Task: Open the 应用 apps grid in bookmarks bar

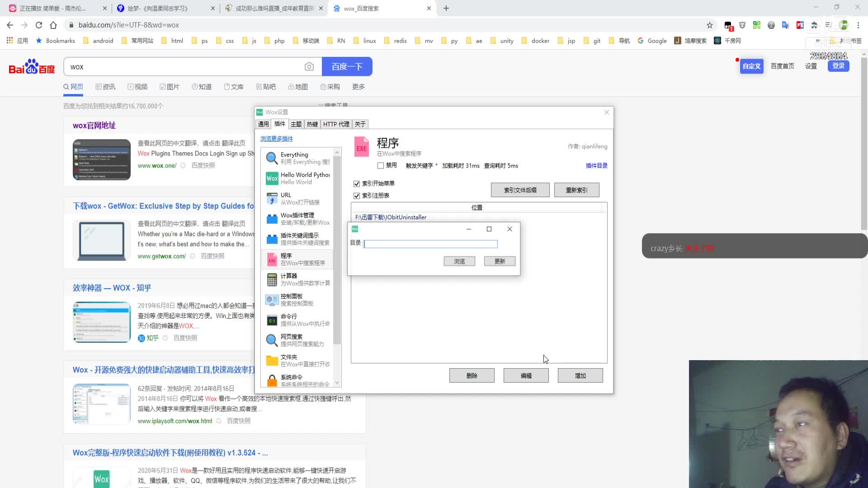Action: 17,41
